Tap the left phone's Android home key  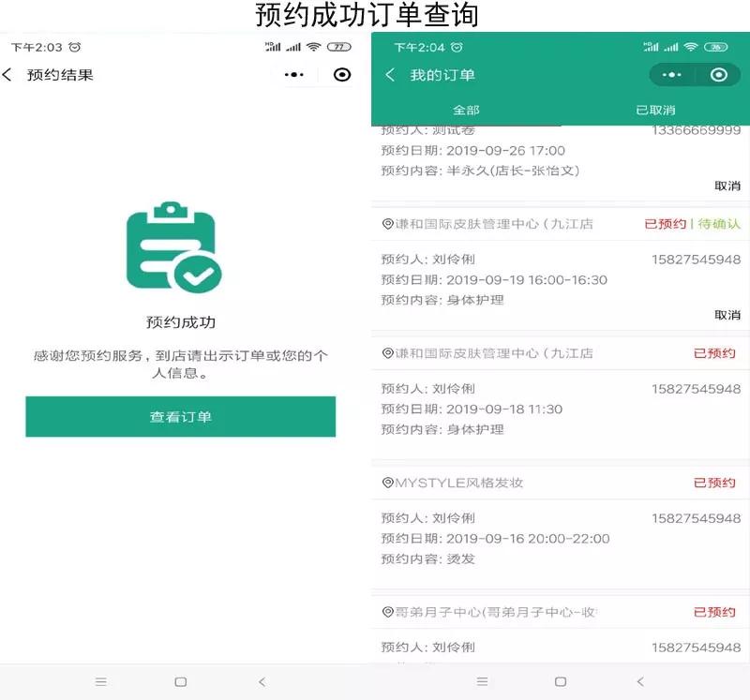pos(180,682)
